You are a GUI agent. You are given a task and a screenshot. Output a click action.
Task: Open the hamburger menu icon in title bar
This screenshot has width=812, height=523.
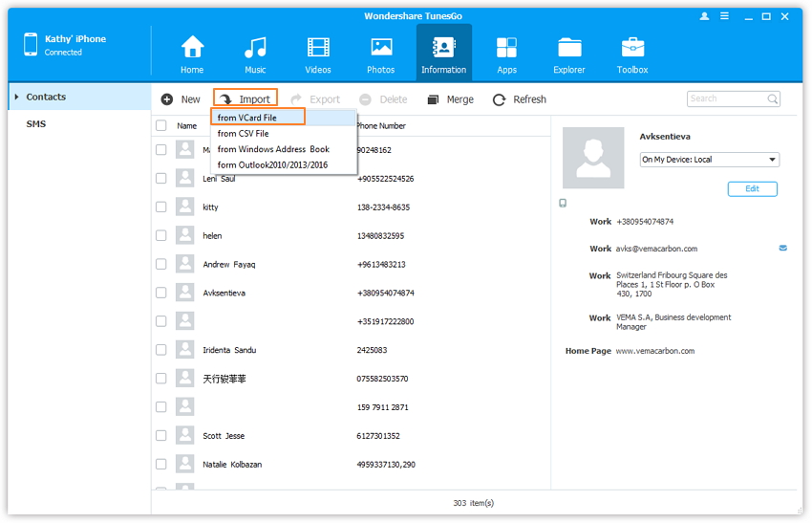tap(724, 16)
